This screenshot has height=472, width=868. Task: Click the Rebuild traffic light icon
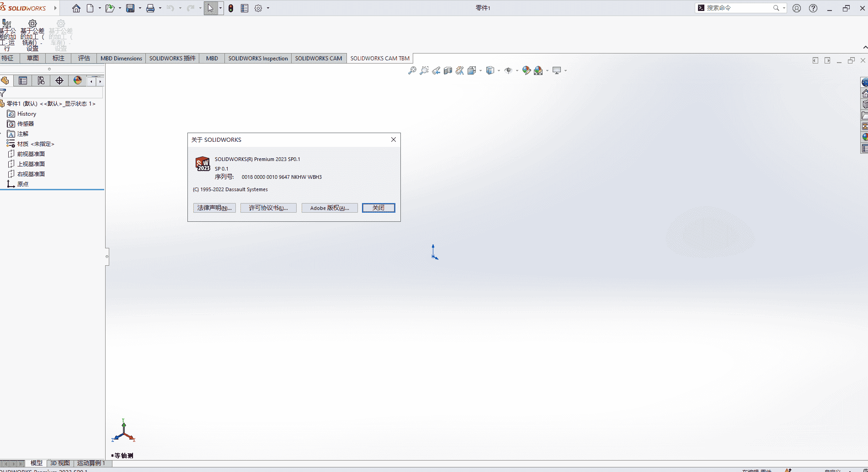(231, 8)
